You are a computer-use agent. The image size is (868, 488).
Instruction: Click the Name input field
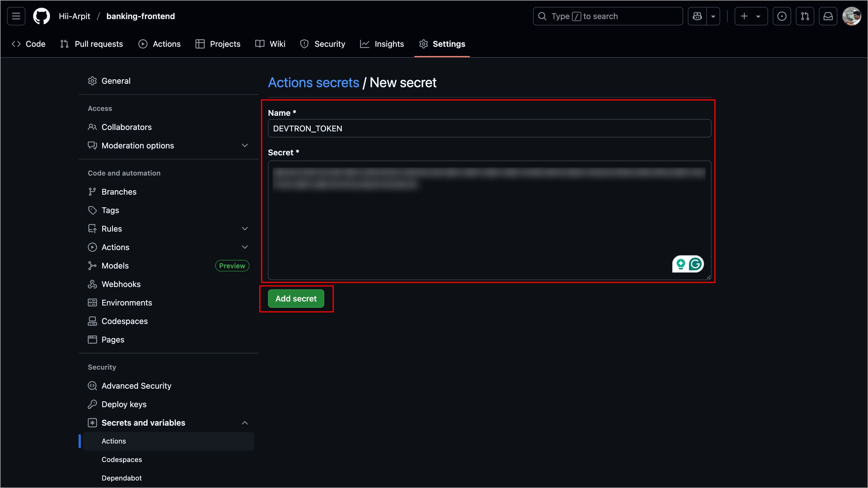pyautogui.click(x=489, y=128)
